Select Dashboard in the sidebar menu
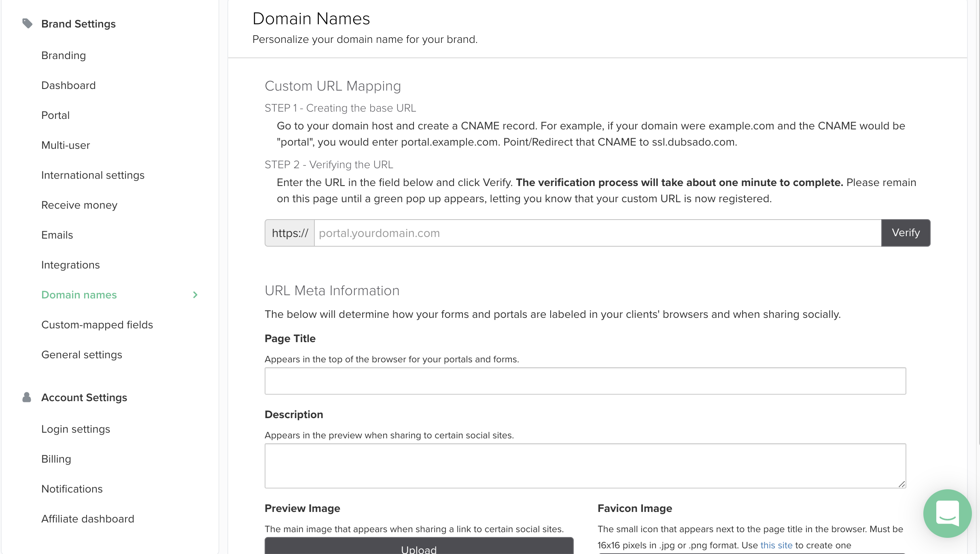 point(68,85)
